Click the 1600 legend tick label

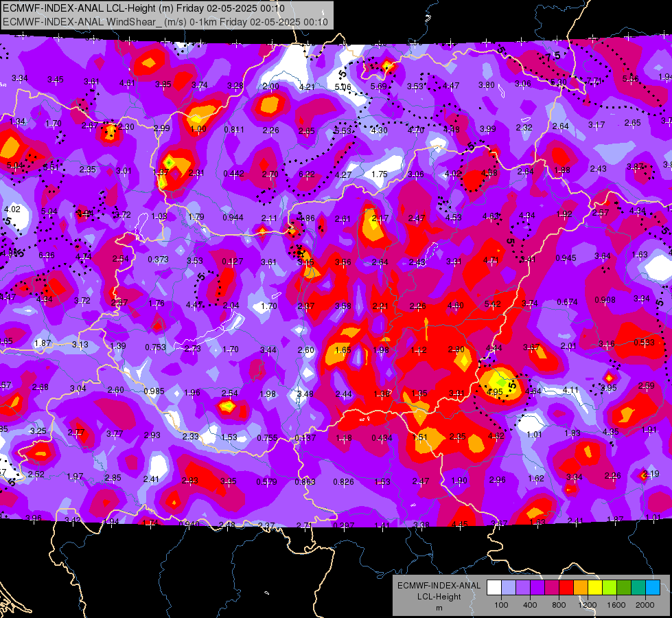point(616,605)
